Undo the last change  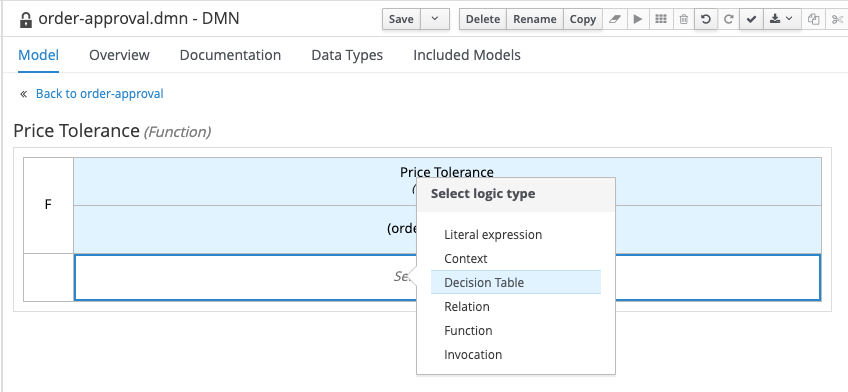coord(706,19)
